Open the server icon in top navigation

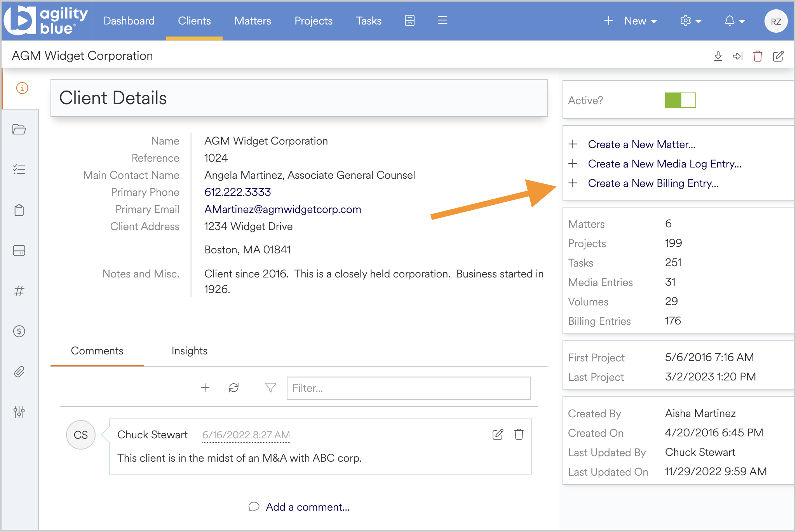point(409,21)
